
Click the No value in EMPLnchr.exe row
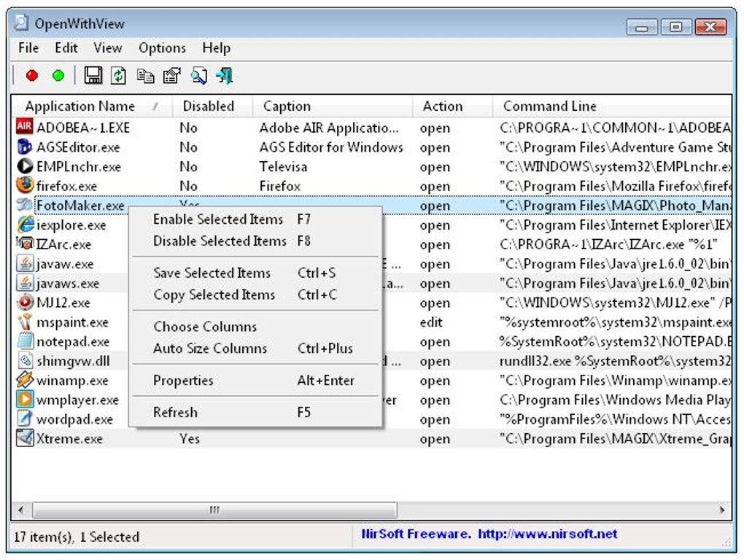[x=188, y=166]
